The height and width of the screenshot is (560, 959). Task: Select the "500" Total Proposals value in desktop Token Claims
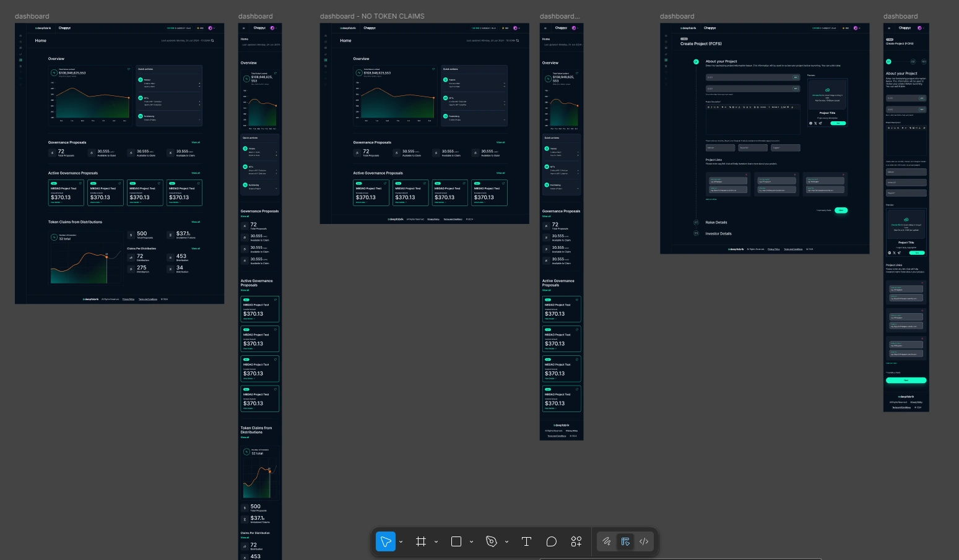point(142,233)
